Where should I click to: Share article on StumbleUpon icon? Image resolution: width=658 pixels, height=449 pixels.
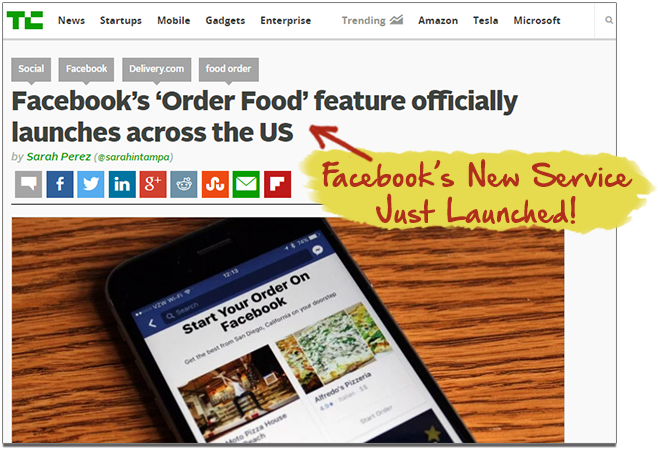coord(215,184)
